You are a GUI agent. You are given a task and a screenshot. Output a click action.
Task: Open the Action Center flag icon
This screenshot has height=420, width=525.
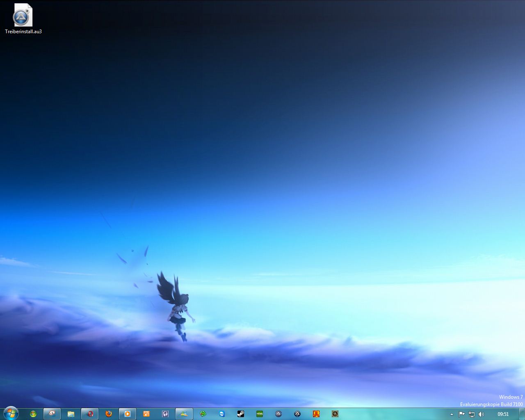click(x=461, y=414)
